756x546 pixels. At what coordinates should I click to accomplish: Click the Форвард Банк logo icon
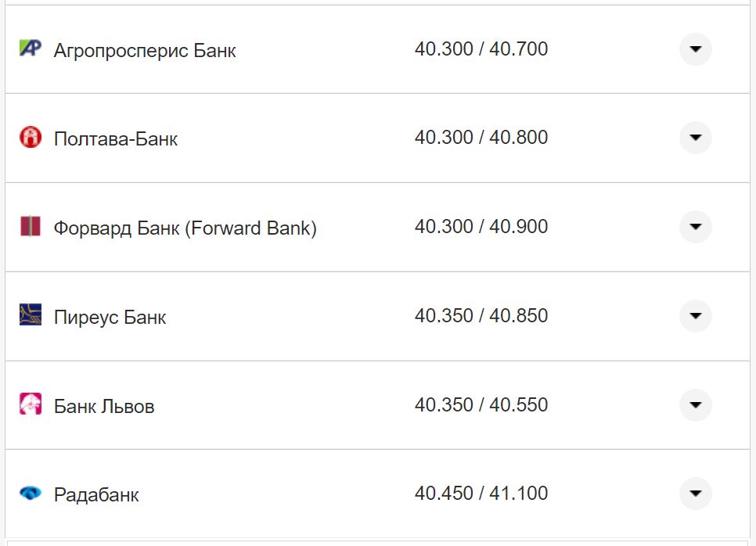pos(30,227)
